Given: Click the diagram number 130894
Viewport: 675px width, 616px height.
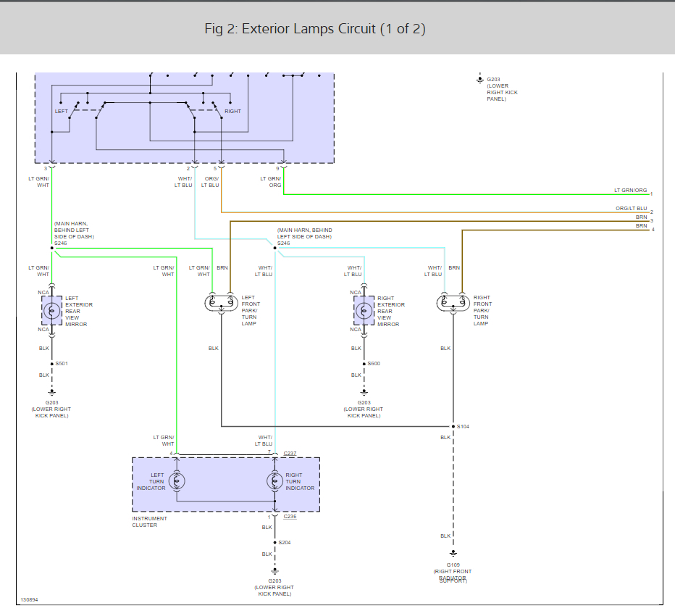Looking at the screenshot, I should pyautogui.click(x=30, y=600).
